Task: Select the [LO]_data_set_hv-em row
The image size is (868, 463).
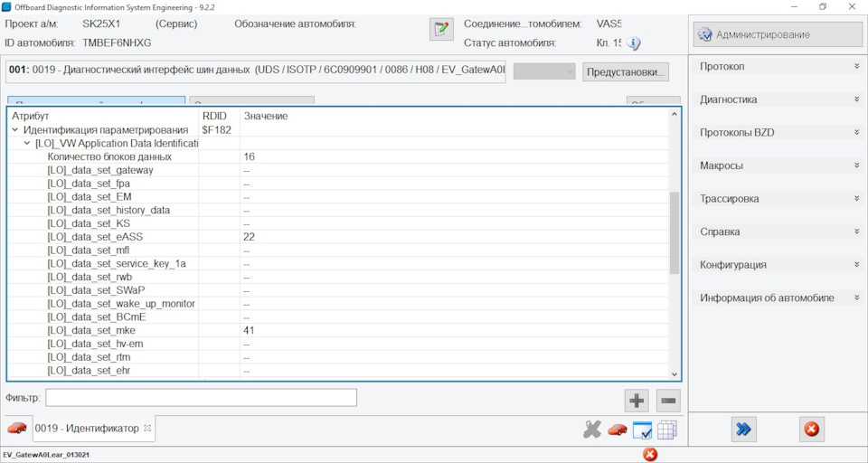Action: coord(337,344)
